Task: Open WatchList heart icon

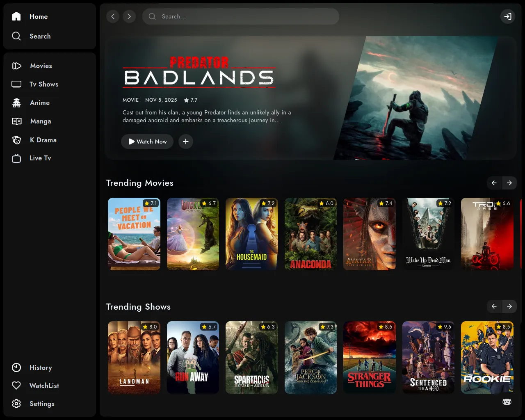Action: 16,386
